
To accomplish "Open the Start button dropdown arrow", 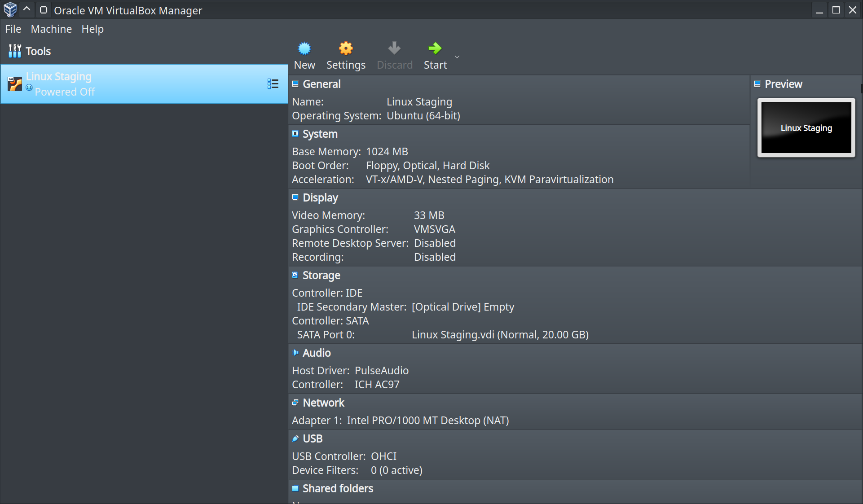I will 457,57.
